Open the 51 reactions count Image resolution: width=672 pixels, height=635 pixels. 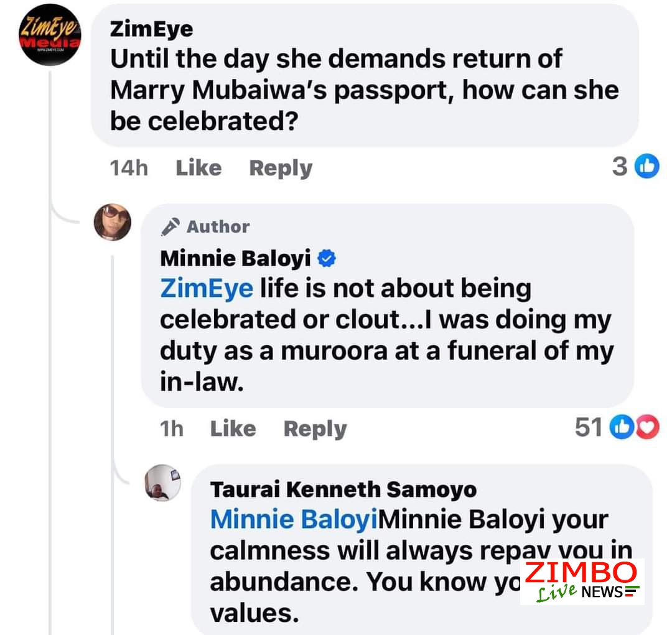click(x=589, y=427)
